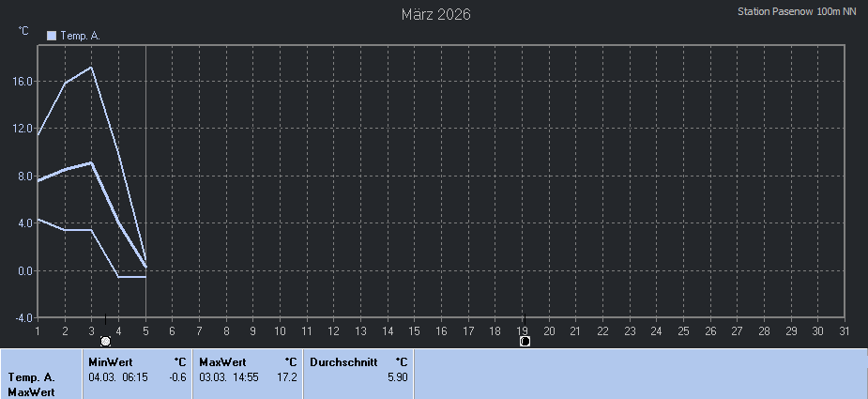Screen dimensions: 868x399
Task: Click day 5 on the x-axis
Action: point(145,330)
